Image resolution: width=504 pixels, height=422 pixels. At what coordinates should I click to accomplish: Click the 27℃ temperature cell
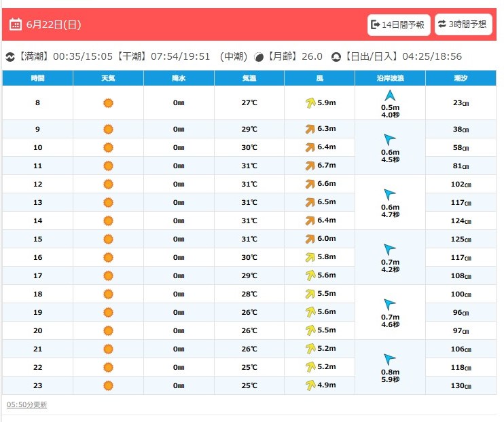[249, 102]
